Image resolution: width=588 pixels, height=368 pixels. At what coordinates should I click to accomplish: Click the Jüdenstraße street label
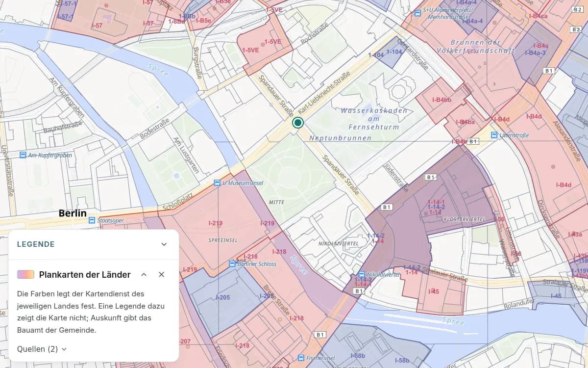coord(395,177)
